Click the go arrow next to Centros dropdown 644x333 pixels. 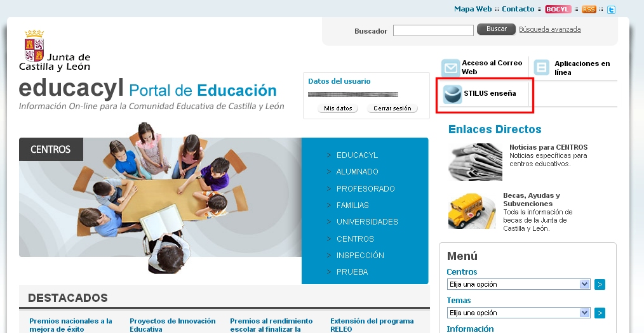click(x=600, y=284)
